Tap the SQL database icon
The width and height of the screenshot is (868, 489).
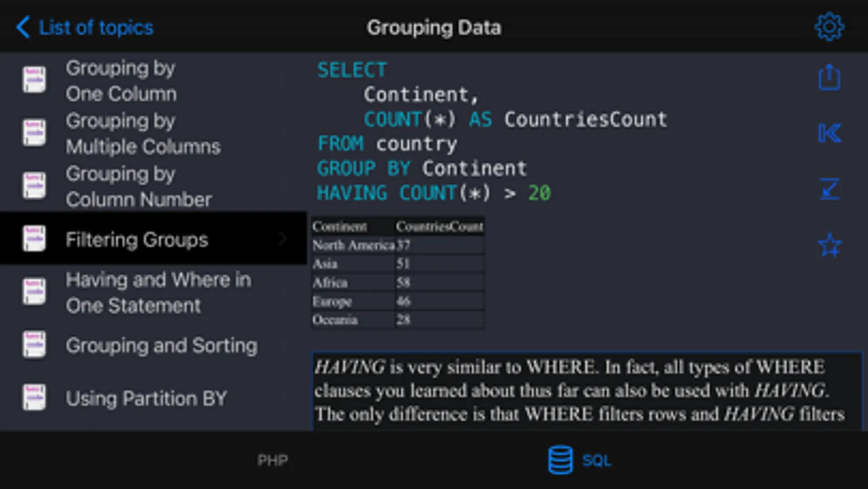[560, 460]
